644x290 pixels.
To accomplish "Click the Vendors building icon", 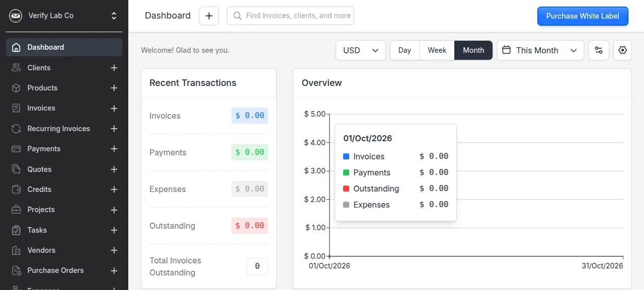I will 16,250.
